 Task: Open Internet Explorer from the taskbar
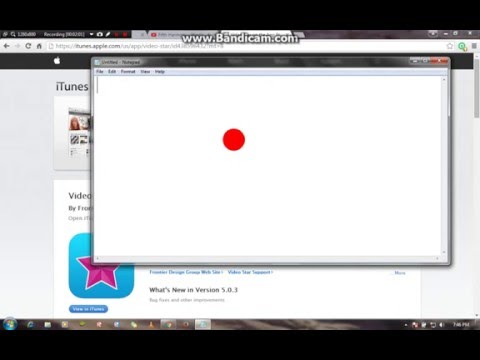click(x=30, y=324)
